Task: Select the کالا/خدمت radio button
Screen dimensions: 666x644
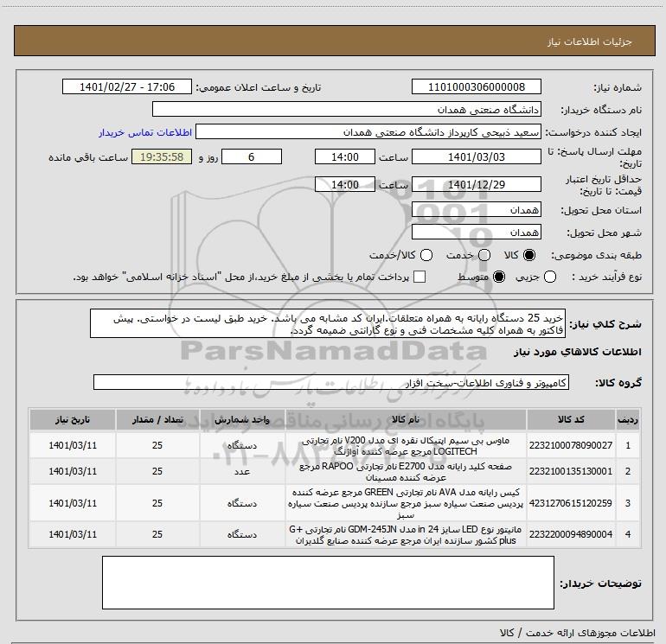Action: point(426,255)
